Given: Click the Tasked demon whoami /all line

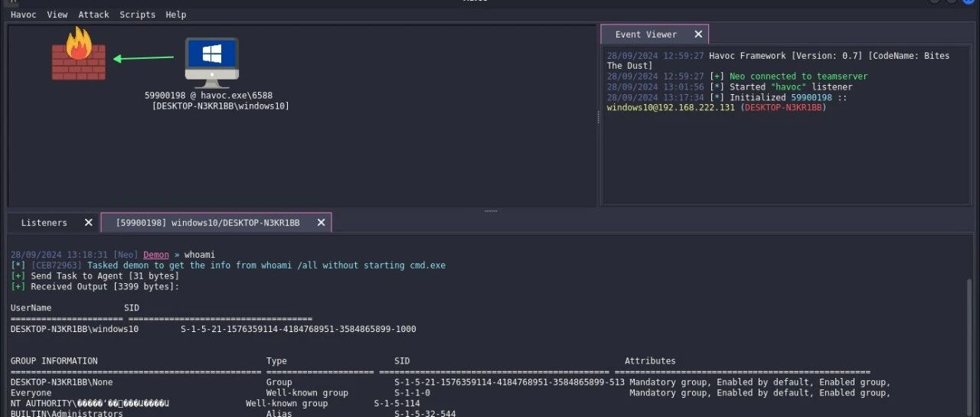Looking at the screenshot, I should pos(228,266).
